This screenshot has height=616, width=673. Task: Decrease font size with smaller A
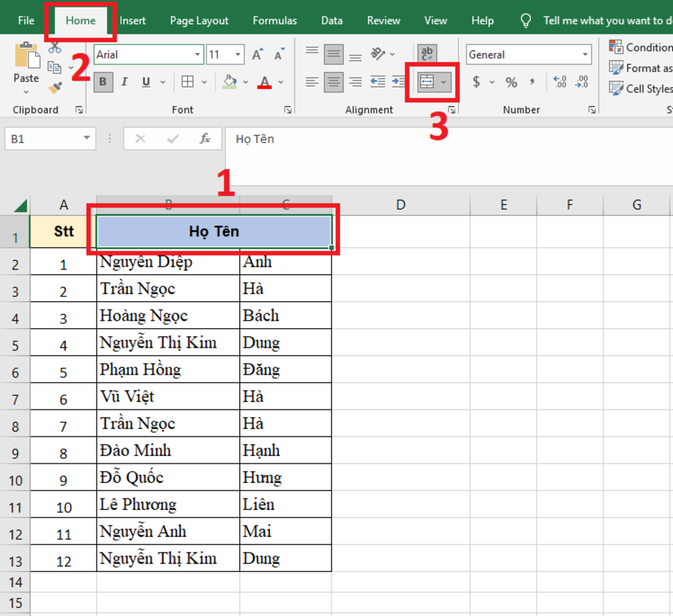(279, 55)
